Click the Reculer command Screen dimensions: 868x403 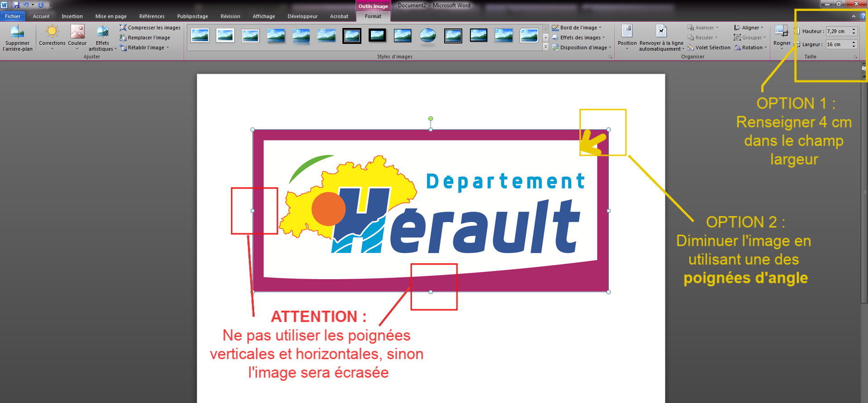pyautogui.click(x=702, y=38)
